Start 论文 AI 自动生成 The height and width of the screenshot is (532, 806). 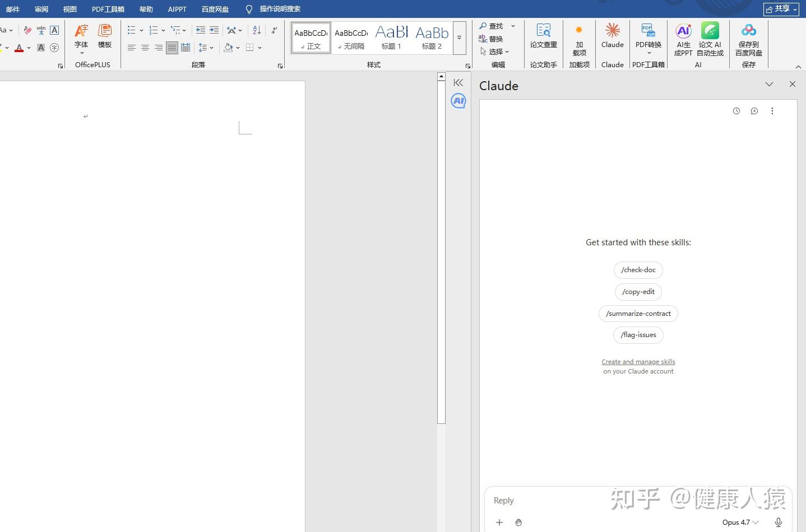710,40
